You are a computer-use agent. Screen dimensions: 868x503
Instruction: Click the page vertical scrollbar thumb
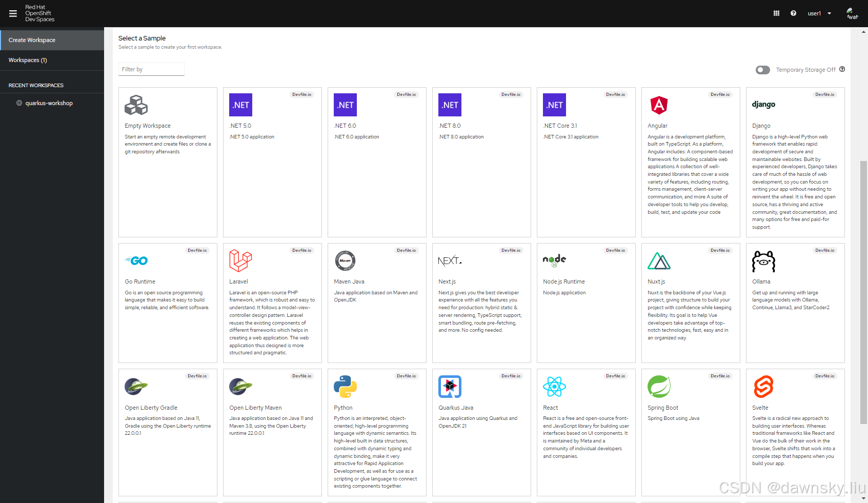[x=864, y=292]
